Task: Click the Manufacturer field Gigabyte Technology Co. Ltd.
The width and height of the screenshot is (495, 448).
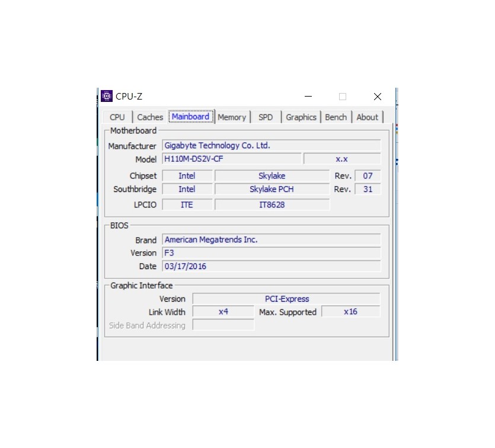Action: pos(272,145)
